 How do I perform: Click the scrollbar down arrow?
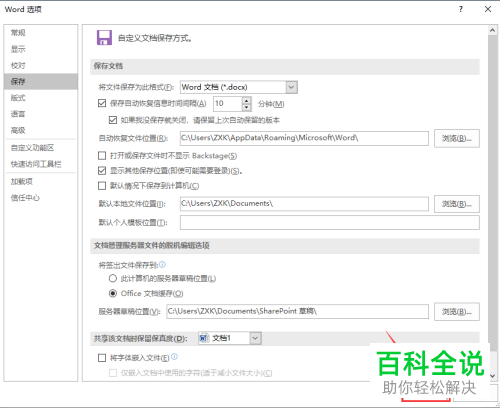pos(493,376)
